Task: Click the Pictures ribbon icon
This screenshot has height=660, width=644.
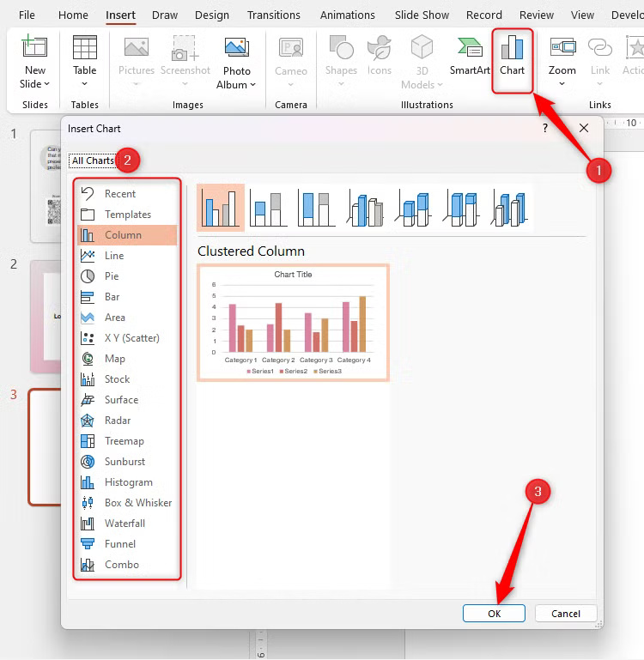Action: pos(136,46)
